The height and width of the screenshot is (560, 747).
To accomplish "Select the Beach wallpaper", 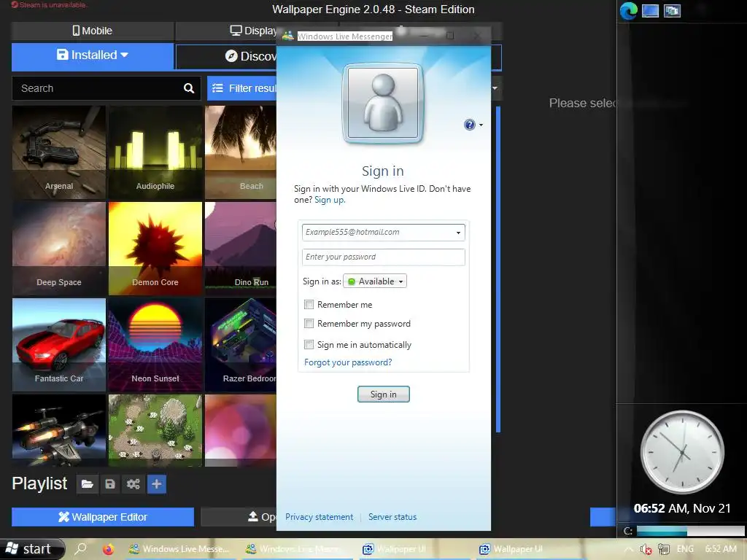I will [x=241, y=152].
